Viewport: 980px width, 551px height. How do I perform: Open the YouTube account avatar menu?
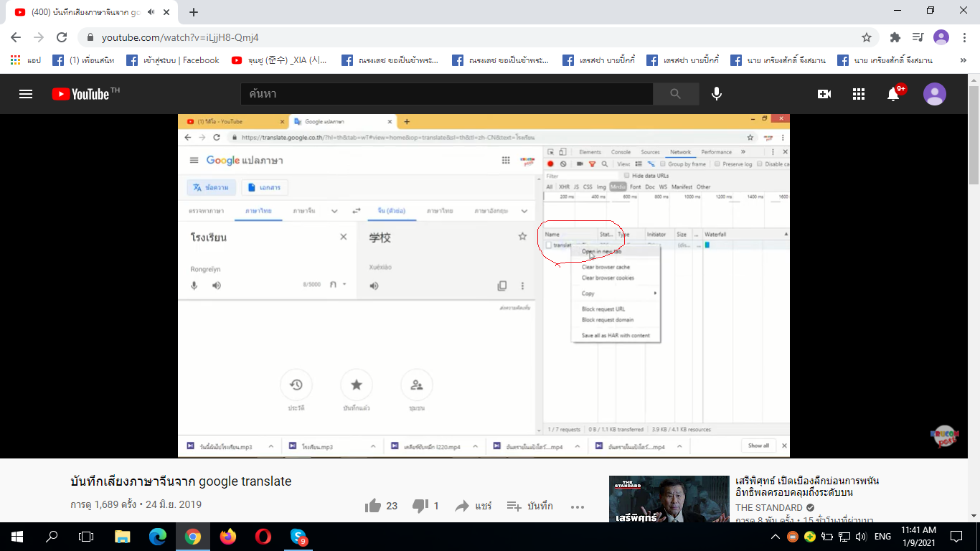tap(935, 94)
